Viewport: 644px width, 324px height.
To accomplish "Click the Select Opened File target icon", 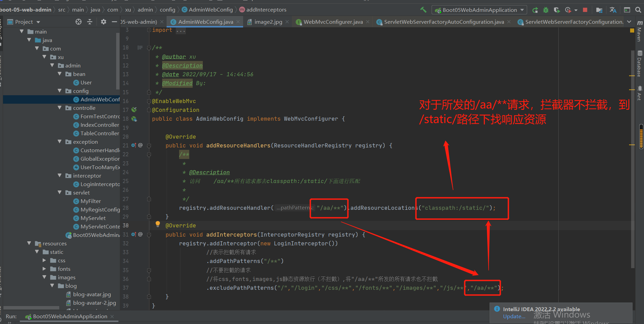I will click(79, 22).
